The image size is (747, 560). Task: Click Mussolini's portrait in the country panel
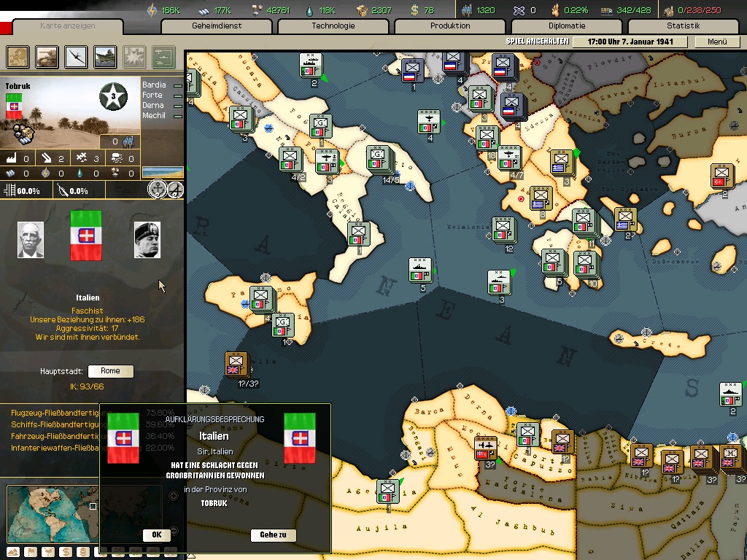click(x=147, y=240)
